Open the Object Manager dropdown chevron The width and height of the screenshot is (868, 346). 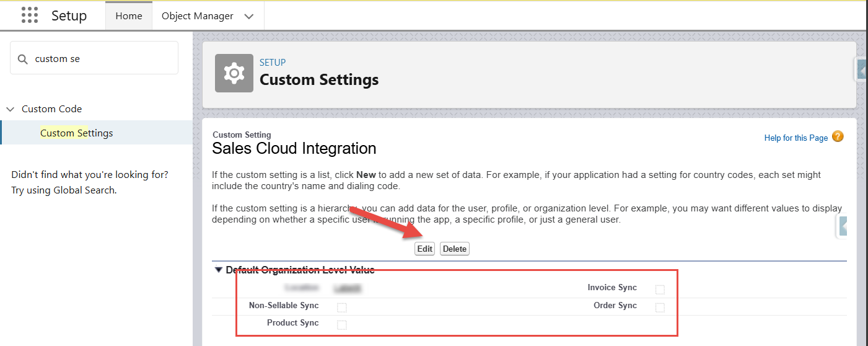tap(249, 17)
